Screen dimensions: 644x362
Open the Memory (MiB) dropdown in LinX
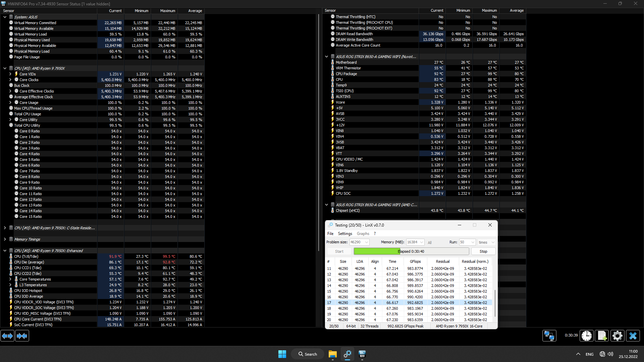pos(422,242)
